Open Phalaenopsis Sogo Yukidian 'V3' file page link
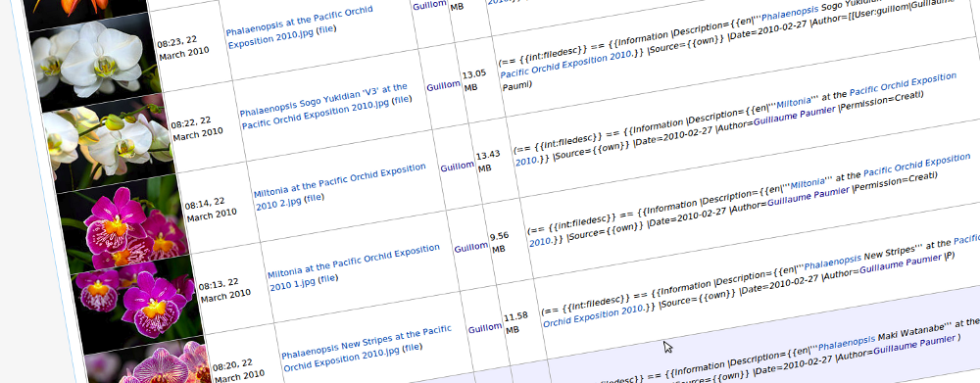980x383 pixels. pyautogui.click(x=323, y=106)
